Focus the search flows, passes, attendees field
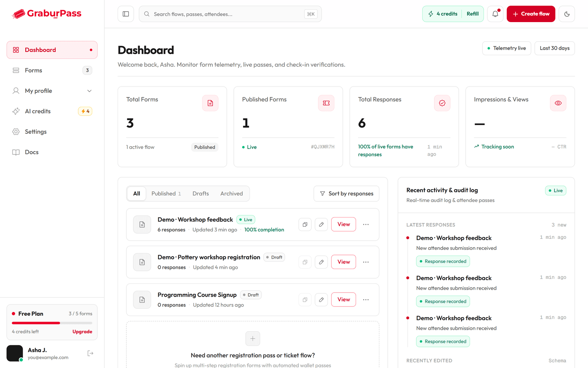This screenshot has width=588, height=368. pyautogui.click(x=230, y=14)
